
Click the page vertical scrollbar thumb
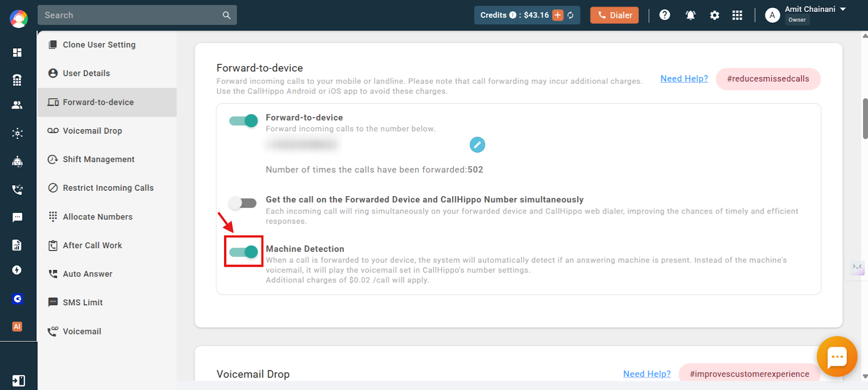tap(865, 118)
